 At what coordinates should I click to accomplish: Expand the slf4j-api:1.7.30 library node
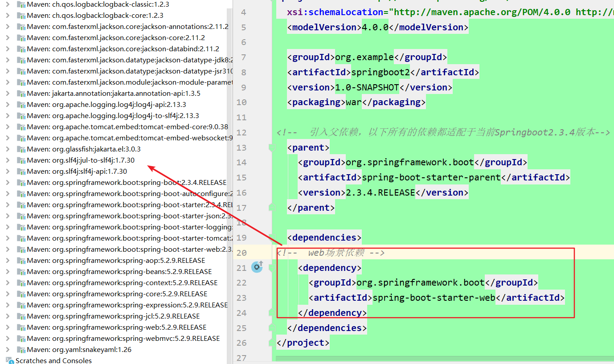point(8,172)
